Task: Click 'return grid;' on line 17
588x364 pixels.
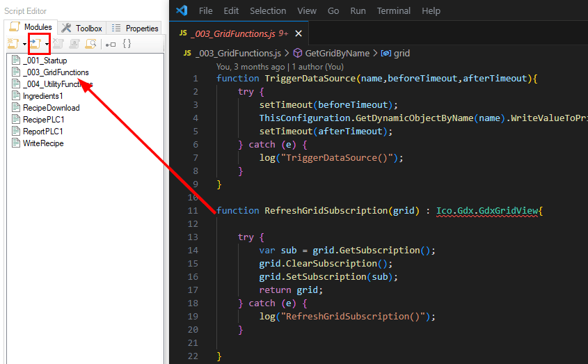Action: 291,290
